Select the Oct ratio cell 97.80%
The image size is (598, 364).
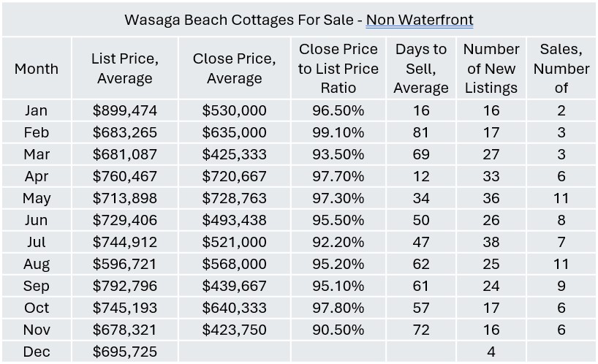click(338, 308)
